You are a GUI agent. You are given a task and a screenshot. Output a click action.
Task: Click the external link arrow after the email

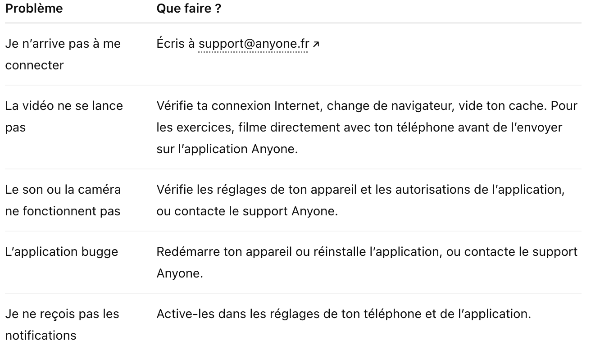click(316, 44)
